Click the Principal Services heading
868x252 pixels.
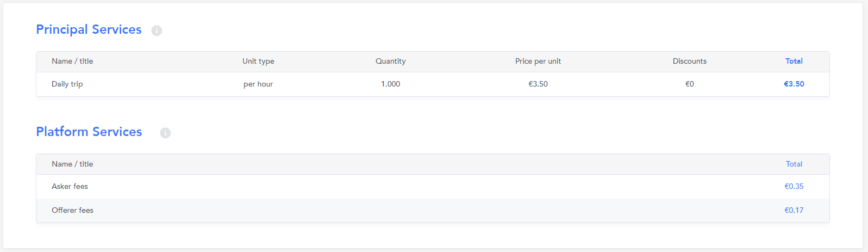(x=89, y=29)
